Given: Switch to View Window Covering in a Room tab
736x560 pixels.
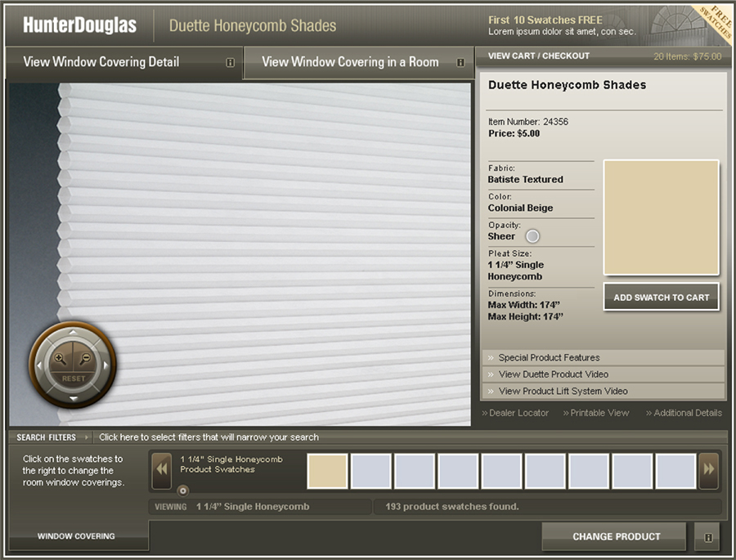Looking at the screenshot, I should [x=359, y=62].
